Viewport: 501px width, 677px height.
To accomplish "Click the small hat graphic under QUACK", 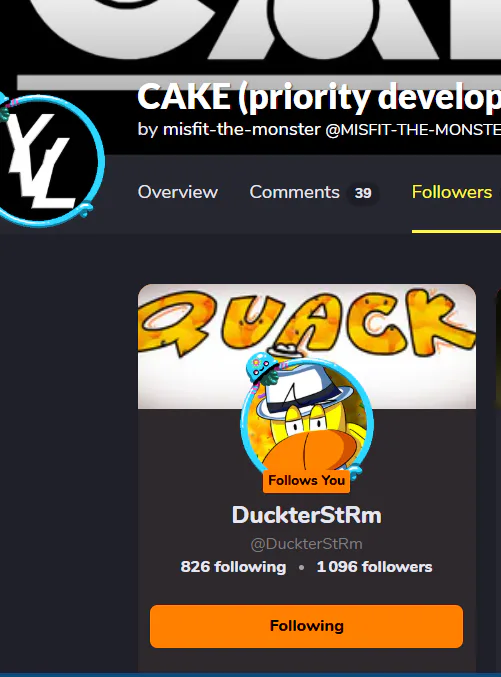I will tap(284, 349).
